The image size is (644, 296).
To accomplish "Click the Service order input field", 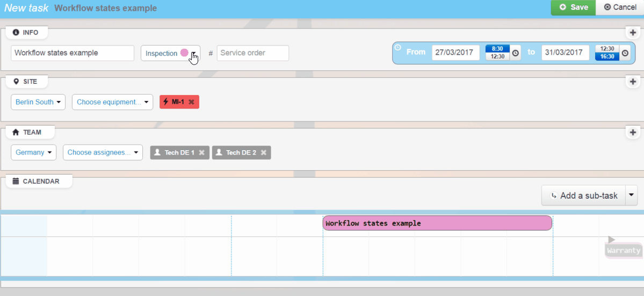I will (252, 53).
